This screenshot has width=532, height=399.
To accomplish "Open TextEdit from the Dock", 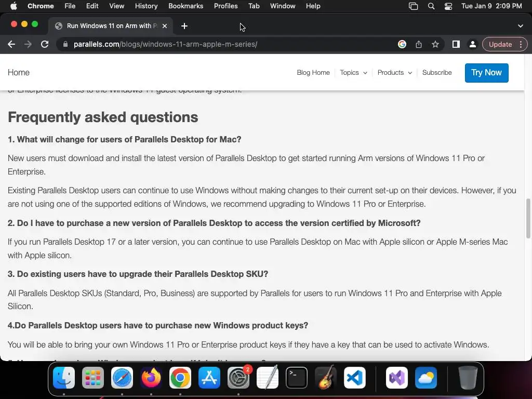I will (268, 378).
